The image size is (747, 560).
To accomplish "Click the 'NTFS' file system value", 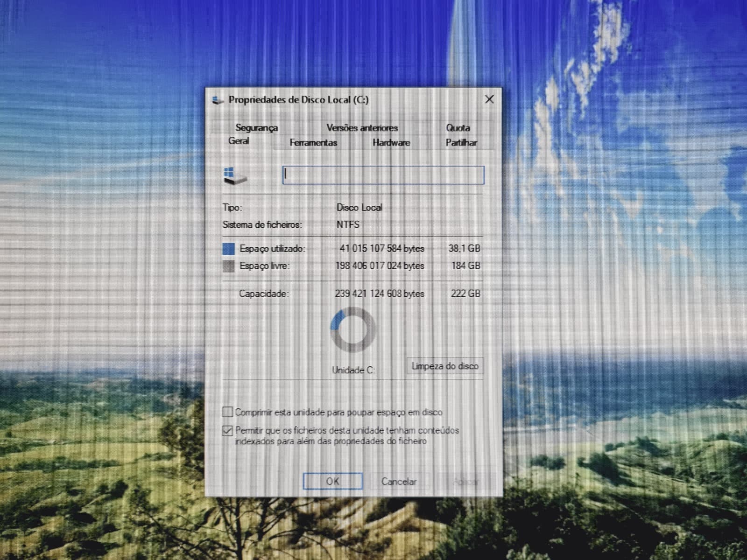I will click(348, 224).
